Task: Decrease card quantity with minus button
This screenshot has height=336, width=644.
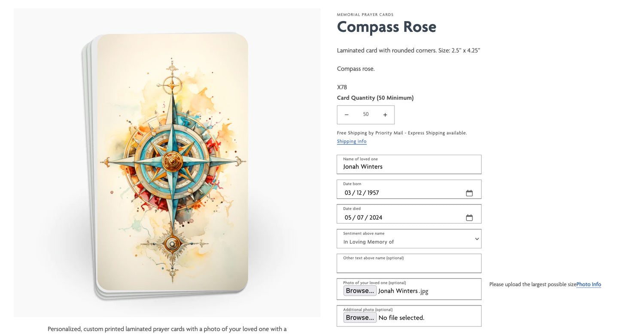Action: click(x=346, y=115)
